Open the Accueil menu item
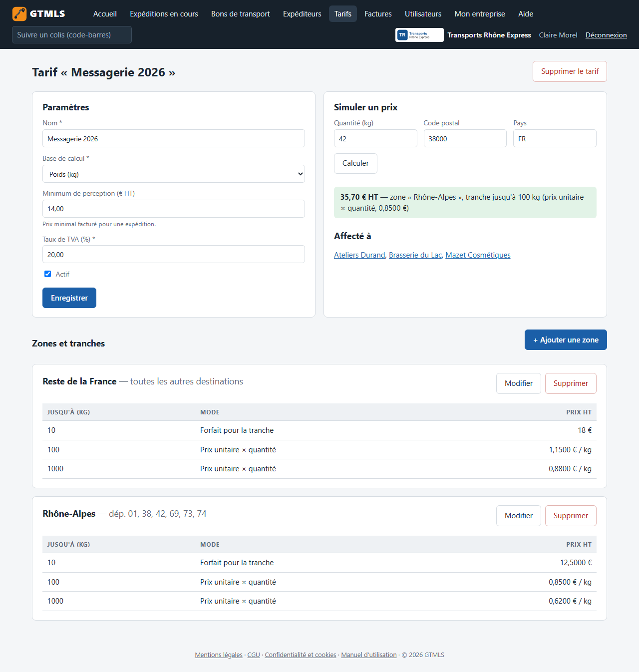 (105, 14)
